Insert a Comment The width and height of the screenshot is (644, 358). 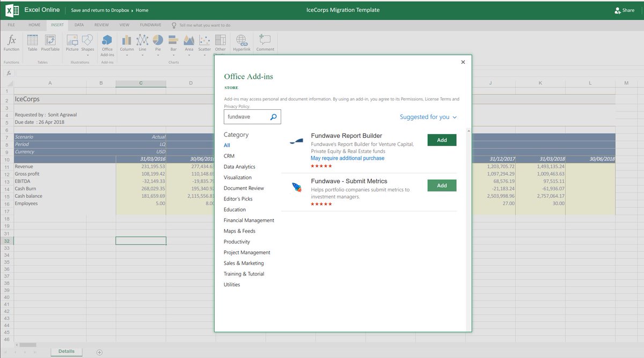(265, 43)
